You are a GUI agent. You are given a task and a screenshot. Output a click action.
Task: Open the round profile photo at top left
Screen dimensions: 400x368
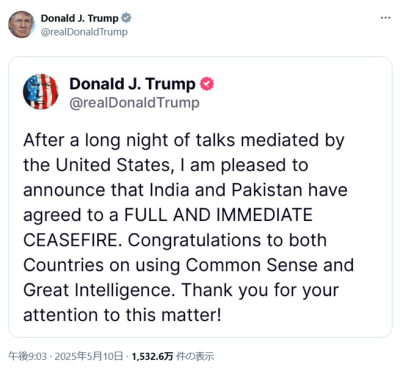pyautogui.click(x=21, y=24)
